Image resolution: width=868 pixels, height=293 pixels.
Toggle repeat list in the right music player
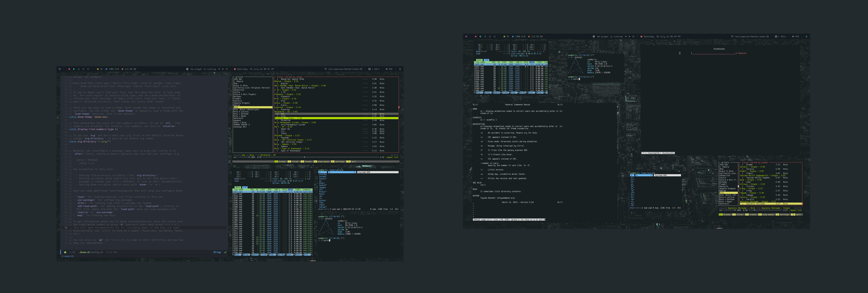pyautogui.click(x=795, y=210)
